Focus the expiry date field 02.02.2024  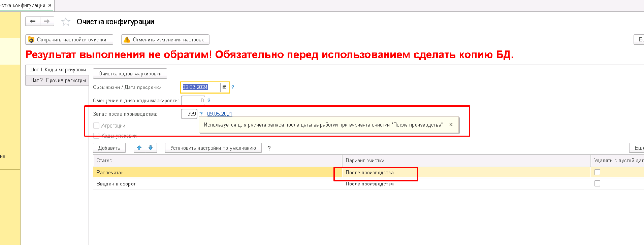coord(201,87)
